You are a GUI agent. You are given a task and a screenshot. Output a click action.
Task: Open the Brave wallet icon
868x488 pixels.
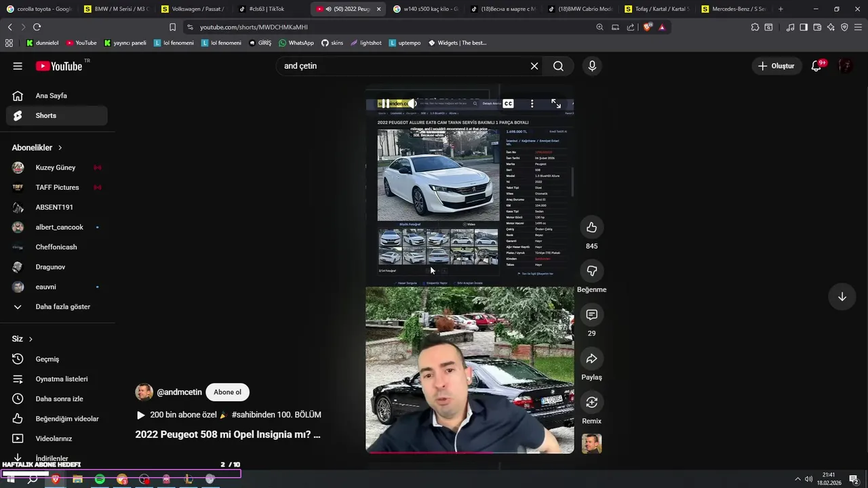coord(817,27)
